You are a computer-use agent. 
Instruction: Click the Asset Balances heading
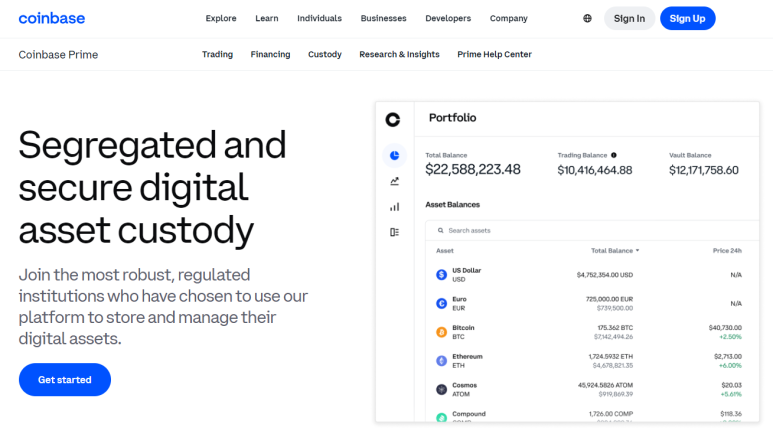tap(453, 205)
